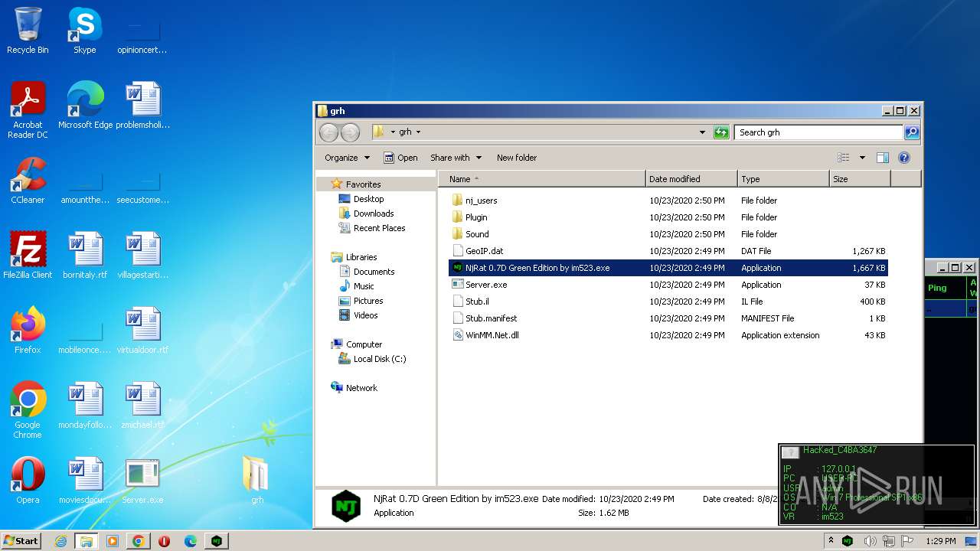Click the Search grh input field
Image resolution: width=980 pixels, height=551 pixels.
click(818, 132)
